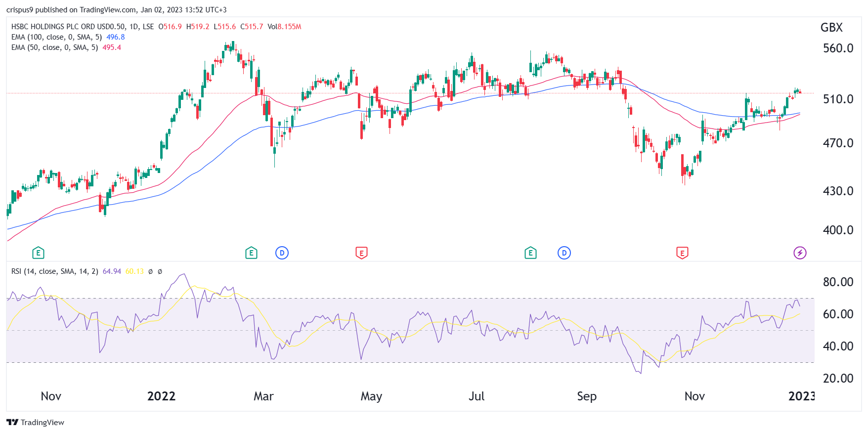Click the green earnings marker before March 2022
The height and width of the screenshot is (433, 868).
(x=251, y=253)
